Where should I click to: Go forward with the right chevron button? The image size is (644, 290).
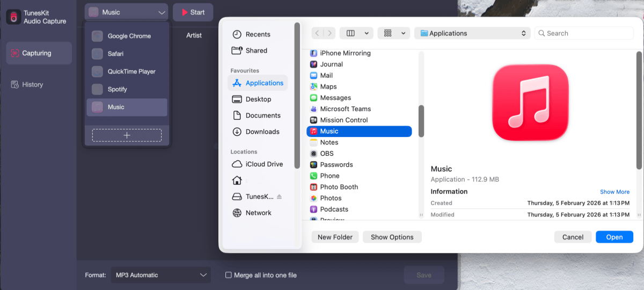click(330, 33)
